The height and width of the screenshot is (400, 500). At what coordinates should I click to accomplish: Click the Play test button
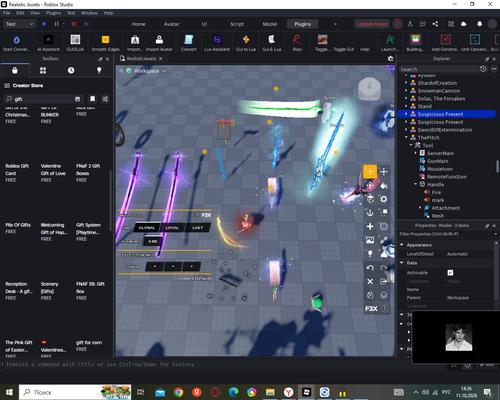coord(44,24)
